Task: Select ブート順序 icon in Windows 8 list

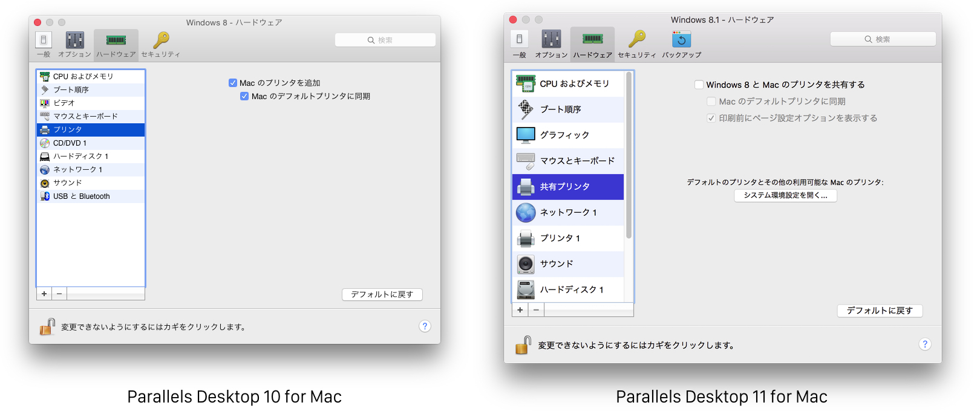Action: (x=45, y=89)
